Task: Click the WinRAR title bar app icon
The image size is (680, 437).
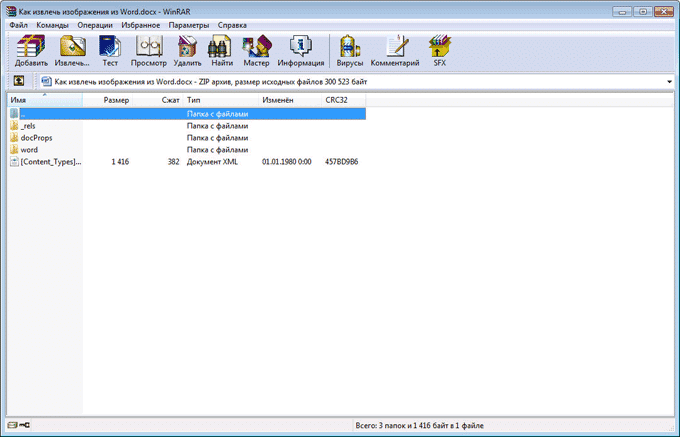Action: 11,11
